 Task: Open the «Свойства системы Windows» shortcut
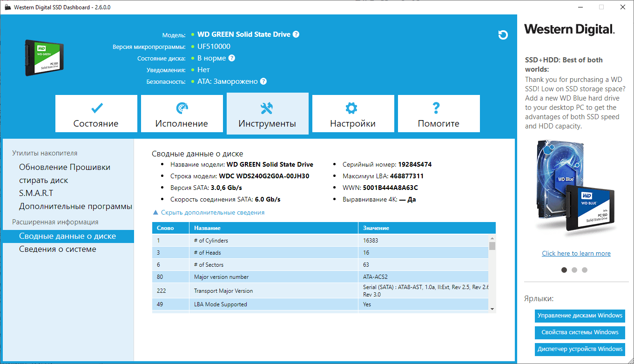pos(580,332)
